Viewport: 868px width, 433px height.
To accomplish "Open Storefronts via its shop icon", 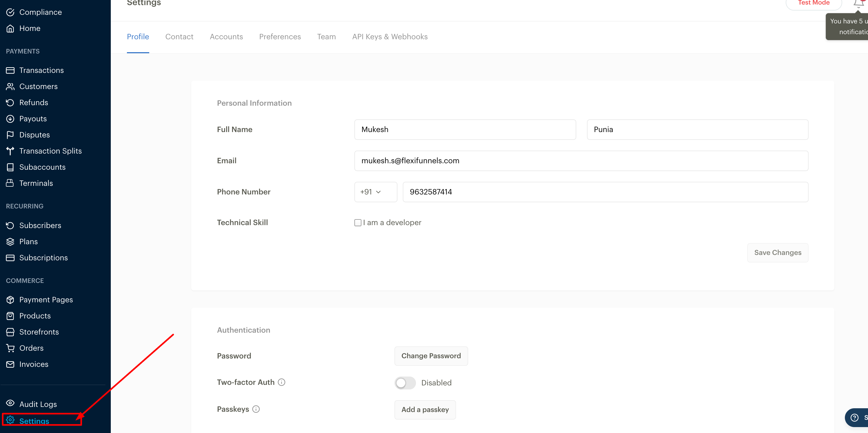I will tap(10, 332).
